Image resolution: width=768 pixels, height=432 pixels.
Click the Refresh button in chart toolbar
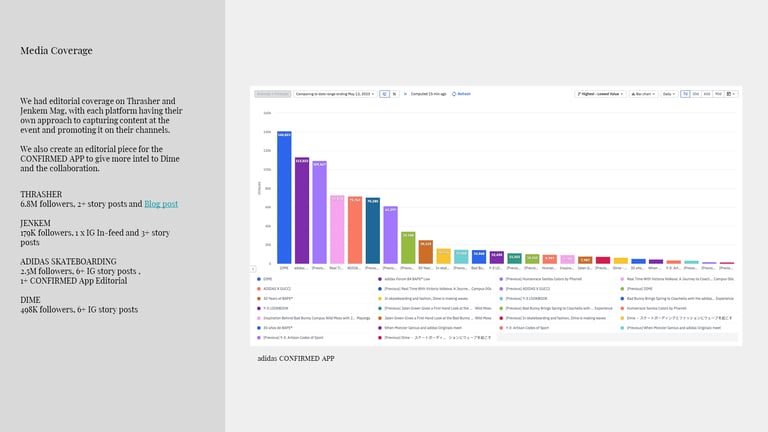click(461, 94)
